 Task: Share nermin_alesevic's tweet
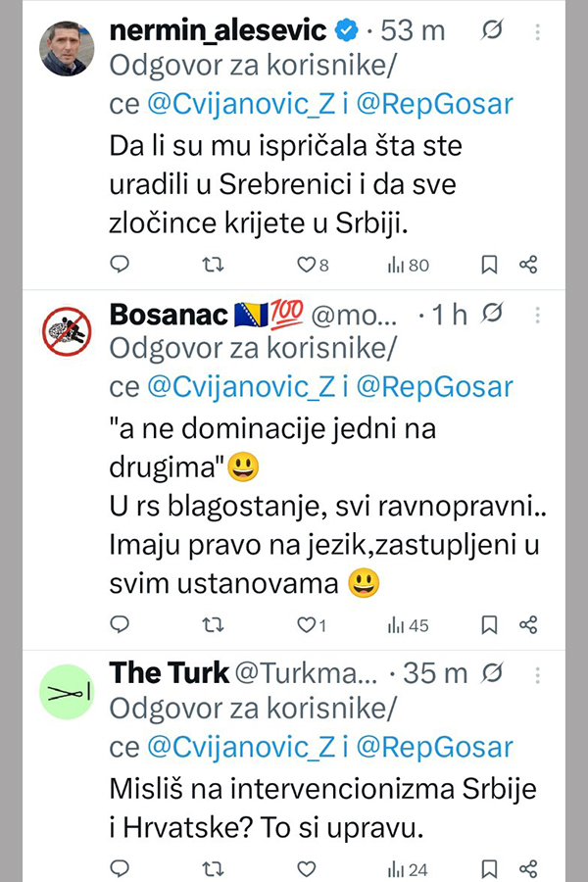[x=528, y=264]
